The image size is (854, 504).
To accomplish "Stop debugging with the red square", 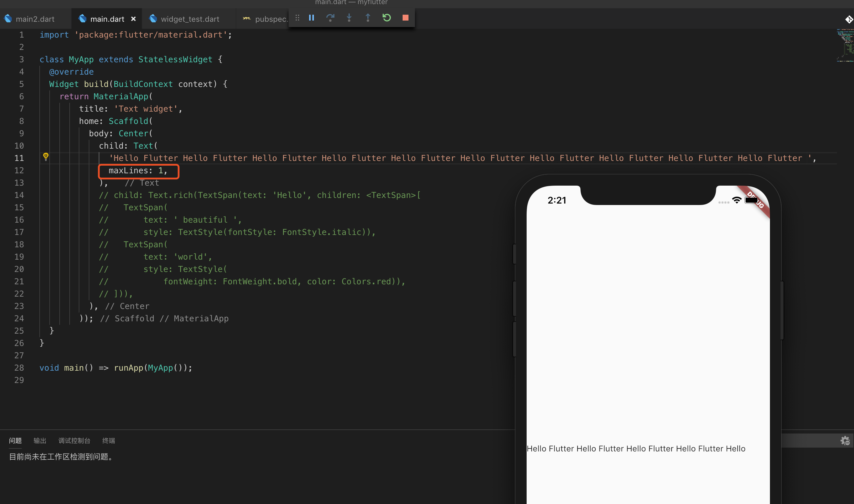I will click(x=406, y=18).
